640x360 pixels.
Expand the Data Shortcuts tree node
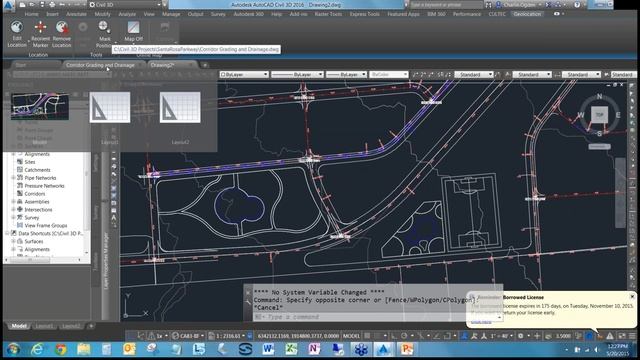tap(7, 233)
